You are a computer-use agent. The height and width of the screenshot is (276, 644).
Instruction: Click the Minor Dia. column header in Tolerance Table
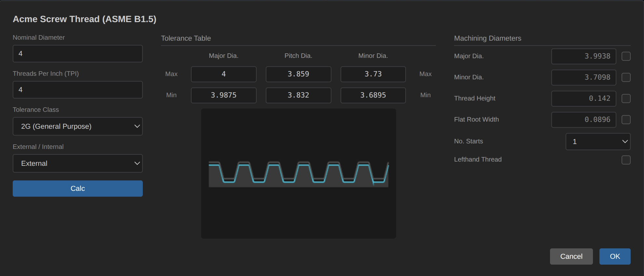(373, 56)
